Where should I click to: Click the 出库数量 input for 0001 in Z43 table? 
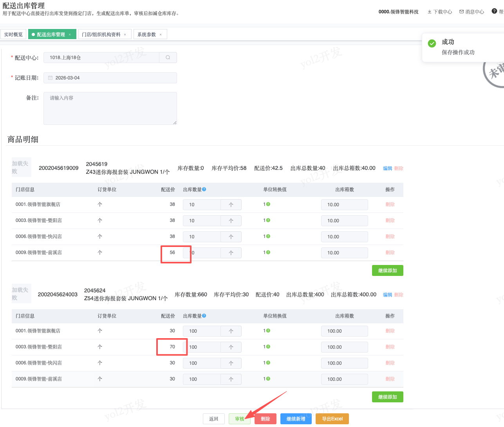(x=202, y=205)
